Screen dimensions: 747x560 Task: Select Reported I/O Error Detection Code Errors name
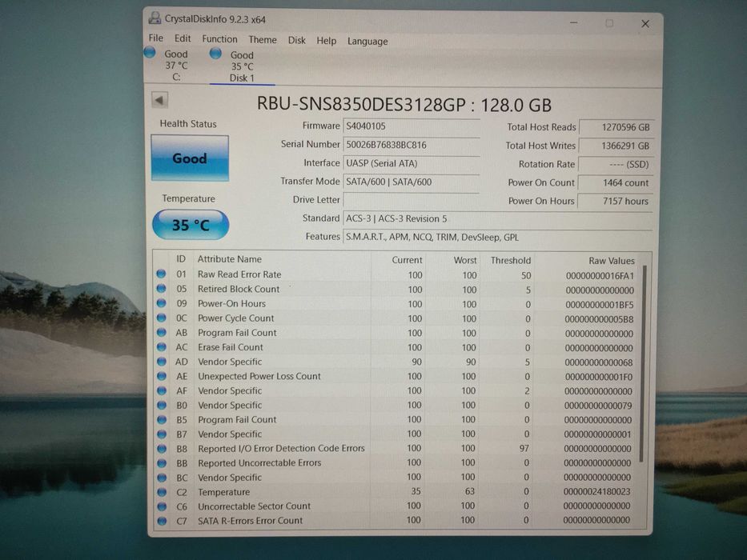(281, 448)
